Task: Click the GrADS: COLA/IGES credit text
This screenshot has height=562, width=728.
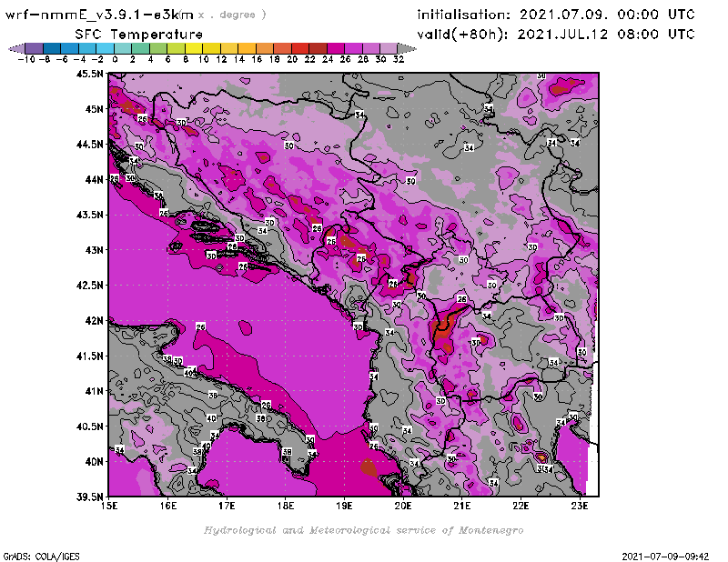Action: coord(41,557)
